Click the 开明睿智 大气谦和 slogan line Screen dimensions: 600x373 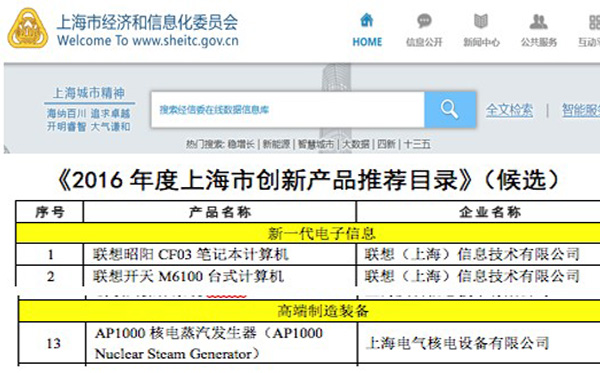pyautogui.click(x=88, y=127)
